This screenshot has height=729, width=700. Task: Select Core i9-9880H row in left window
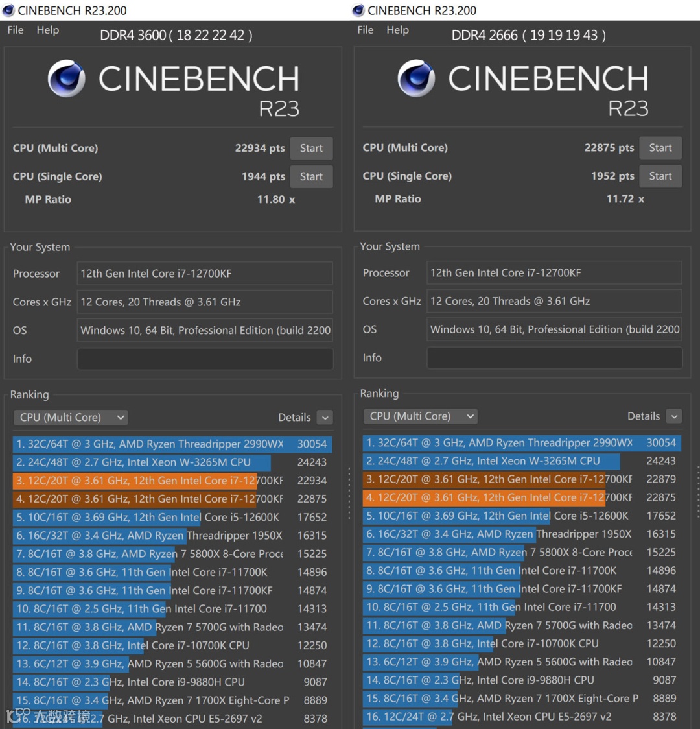pos(172,682)
